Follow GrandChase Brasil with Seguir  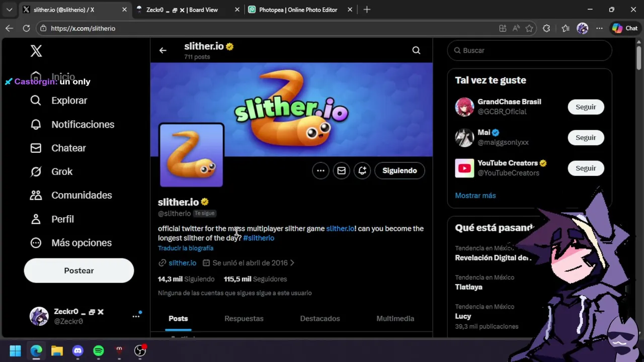click(x=586, y=107)
